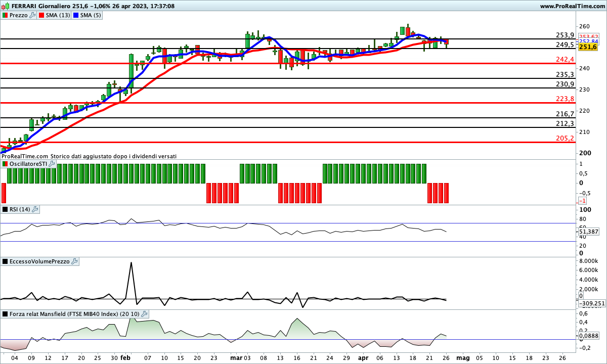Click the red SMA (13) color swatch
This screenshot has height=364, width=607.
tap(41, 15)
